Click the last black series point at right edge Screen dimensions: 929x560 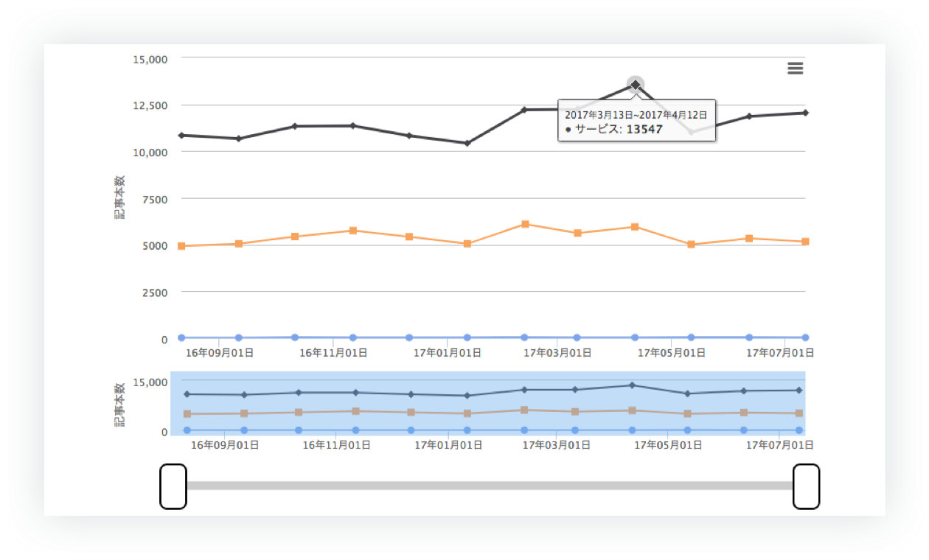[x=805, y=113]
